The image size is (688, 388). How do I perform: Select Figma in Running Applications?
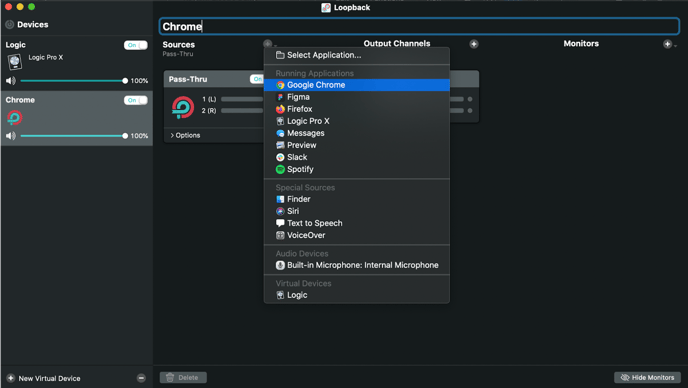357,97
